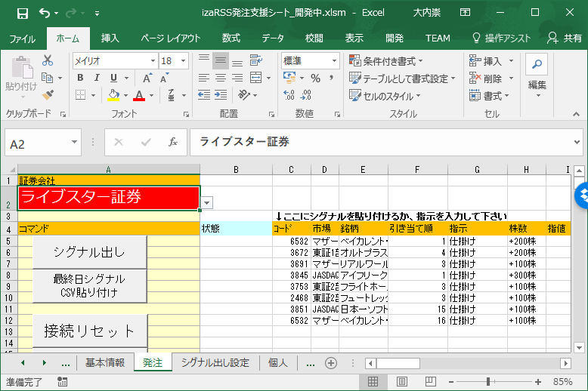Click in the Name Box showing A2

click(38, 143)
